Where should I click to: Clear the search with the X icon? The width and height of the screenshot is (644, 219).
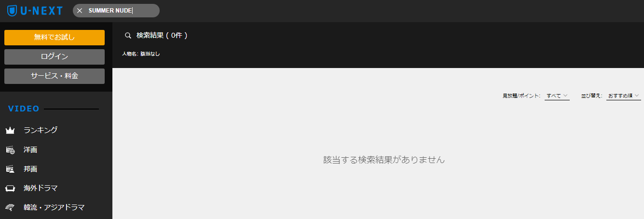tap(80, 11)
